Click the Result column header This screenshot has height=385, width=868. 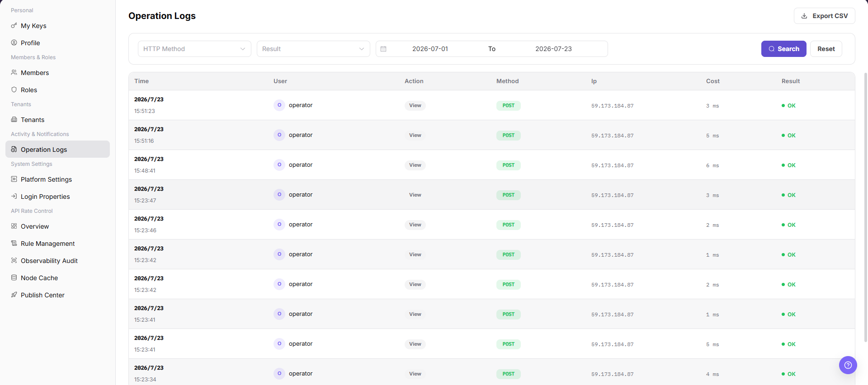(791, 81)
